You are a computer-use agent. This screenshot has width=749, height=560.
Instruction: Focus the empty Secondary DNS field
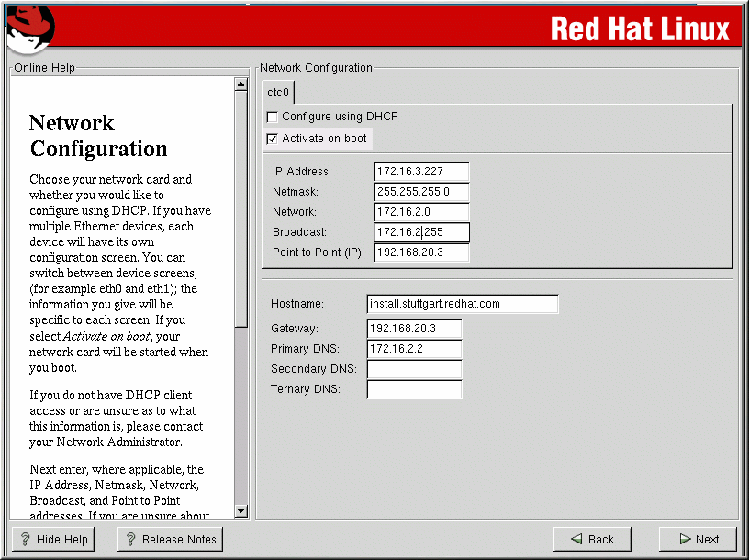coord(413,369)
